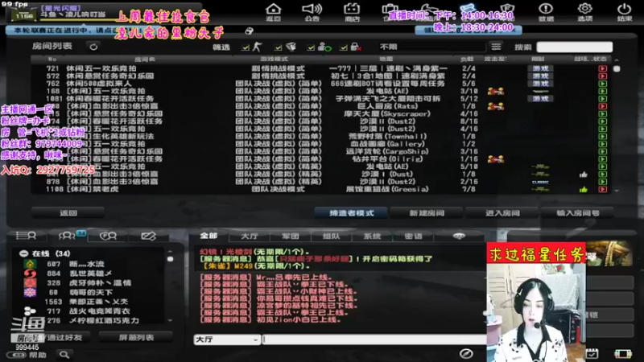Click the rank badge icon of player 乱世英雄メ

(x=30, y=274)
